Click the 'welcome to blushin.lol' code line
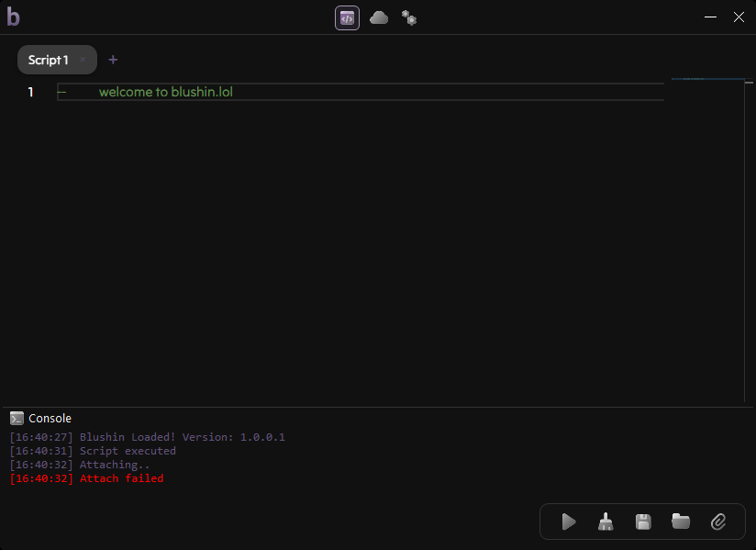 [x=165, y=92]
